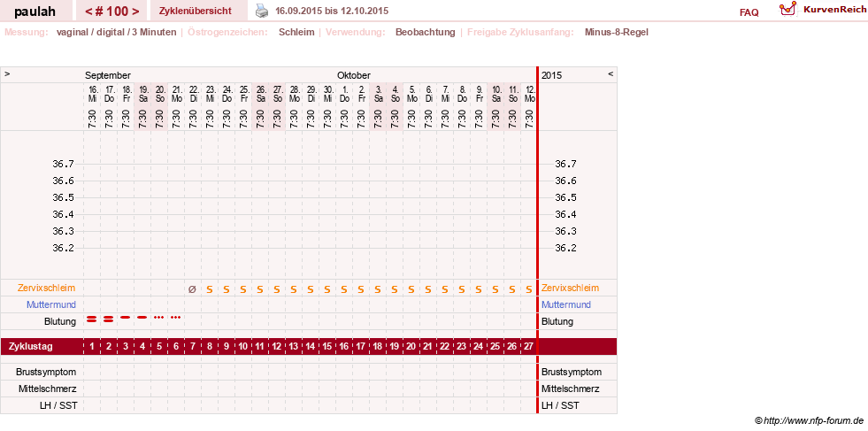Screen dimensions: 868x431
Task: Click the heavy bleeding mark on cycle day 2
Action: tap(109, 318)
